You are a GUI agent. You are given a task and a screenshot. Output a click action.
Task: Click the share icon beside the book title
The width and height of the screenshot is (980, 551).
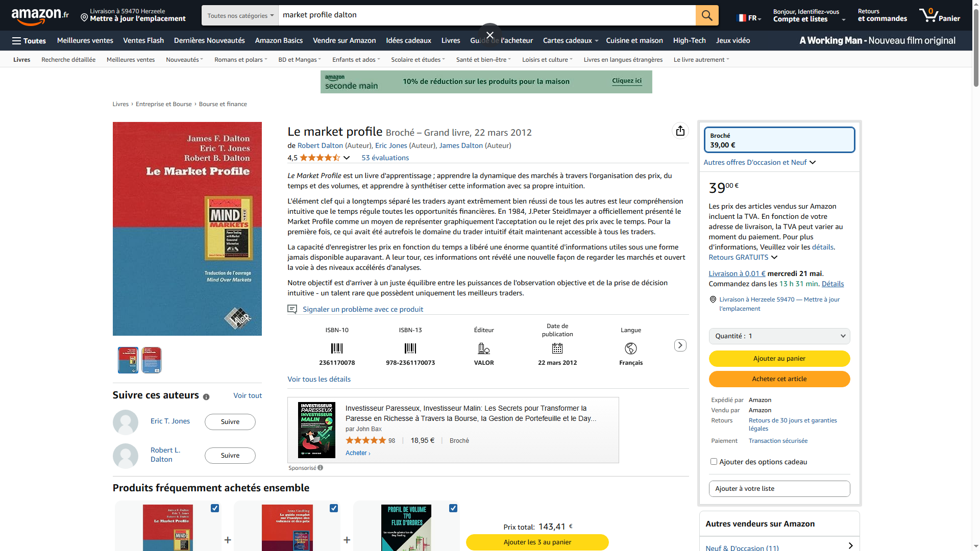[680, 131]
